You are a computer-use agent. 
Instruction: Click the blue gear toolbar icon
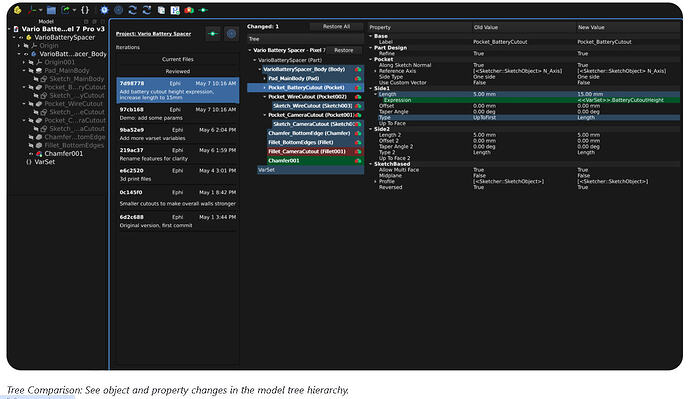pyautogui.click(x=104, y=10)
